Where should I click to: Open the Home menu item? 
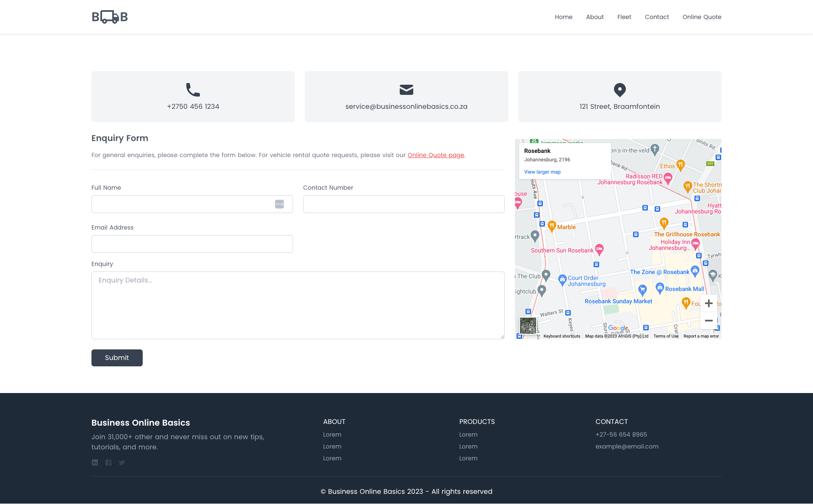563,17
